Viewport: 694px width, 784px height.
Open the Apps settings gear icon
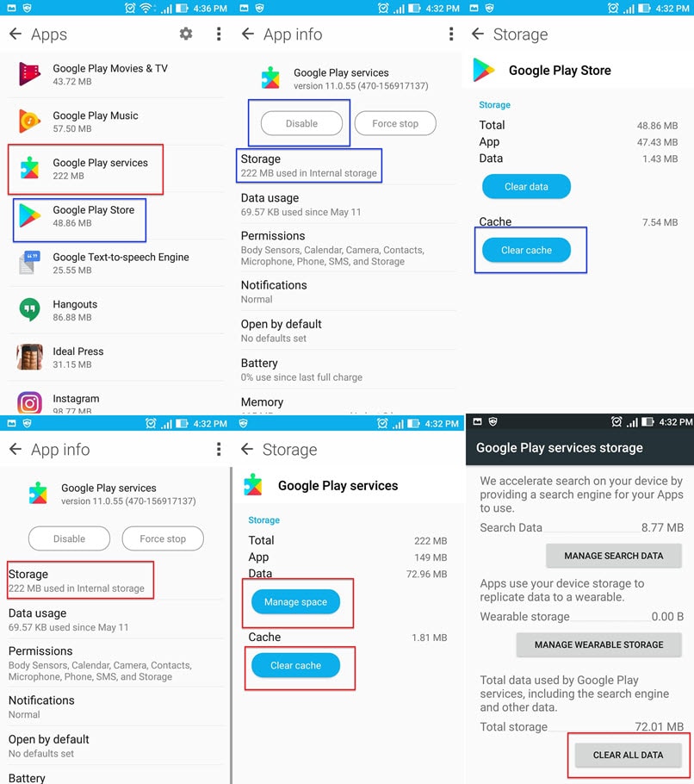pyautogui.click(x=186, y=34)
